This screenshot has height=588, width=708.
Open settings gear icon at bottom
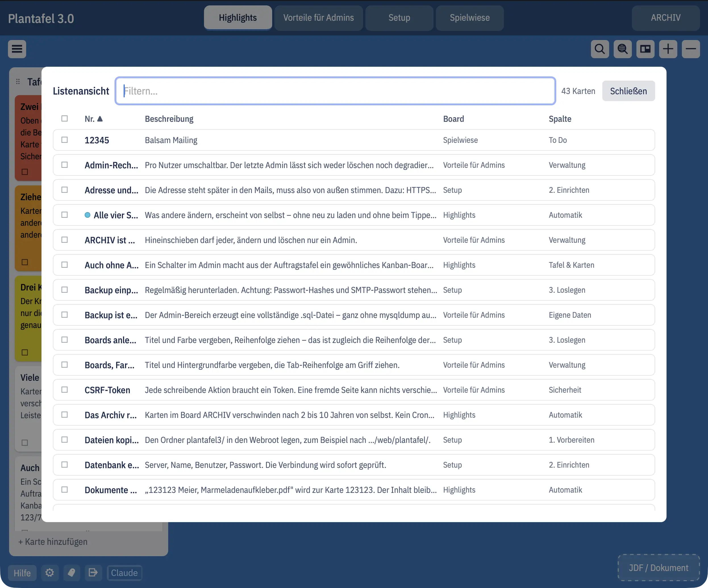(x=50, y=572)
